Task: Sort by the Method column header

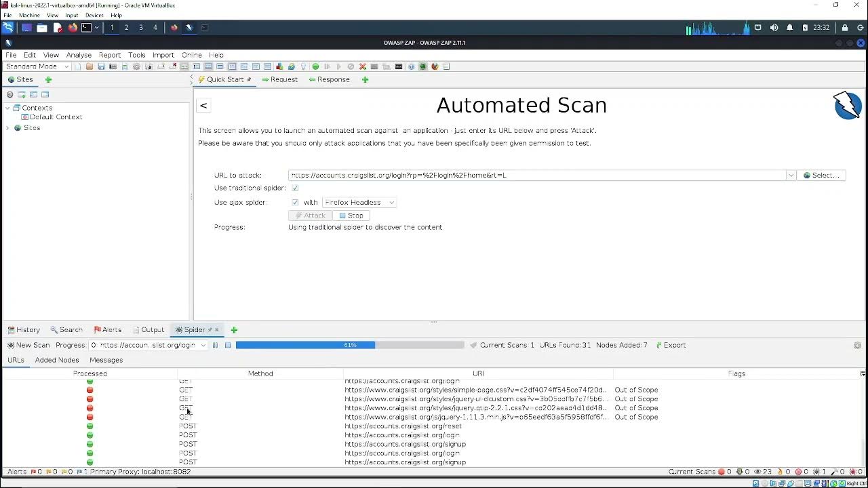Action: click(x=260, y=373)
